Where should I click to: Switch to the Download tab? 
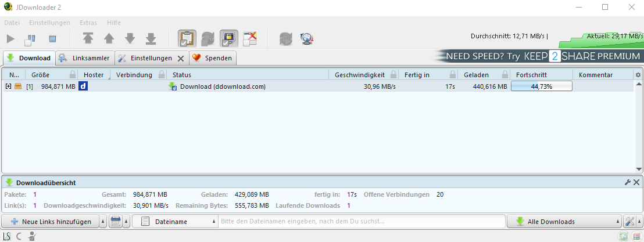pos(29,58)
